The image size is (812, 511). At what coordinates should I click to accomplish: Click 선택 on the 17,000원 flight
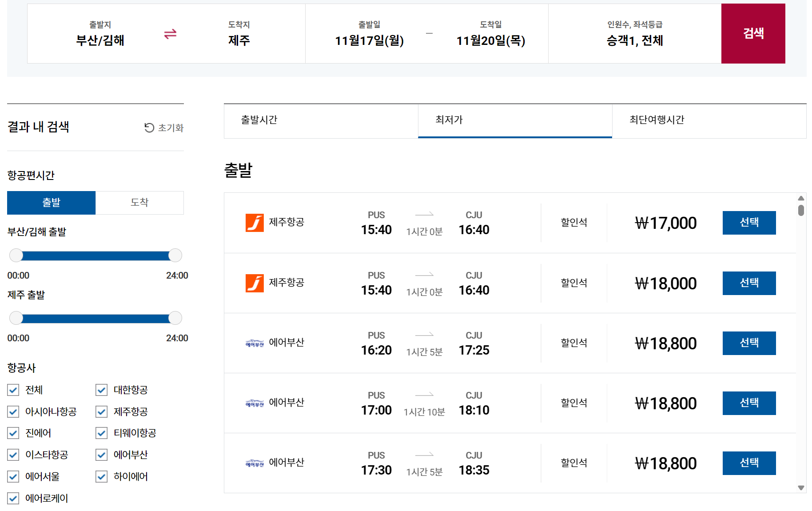749,223
